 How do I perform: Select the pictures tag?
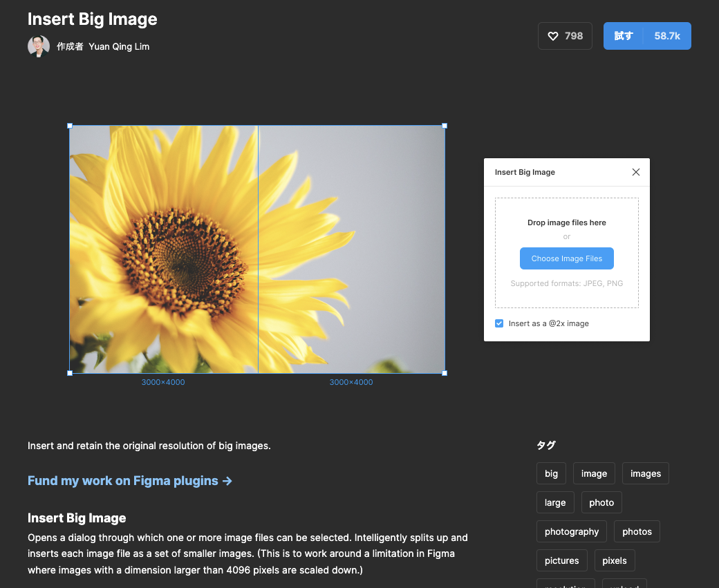[561, 560]
